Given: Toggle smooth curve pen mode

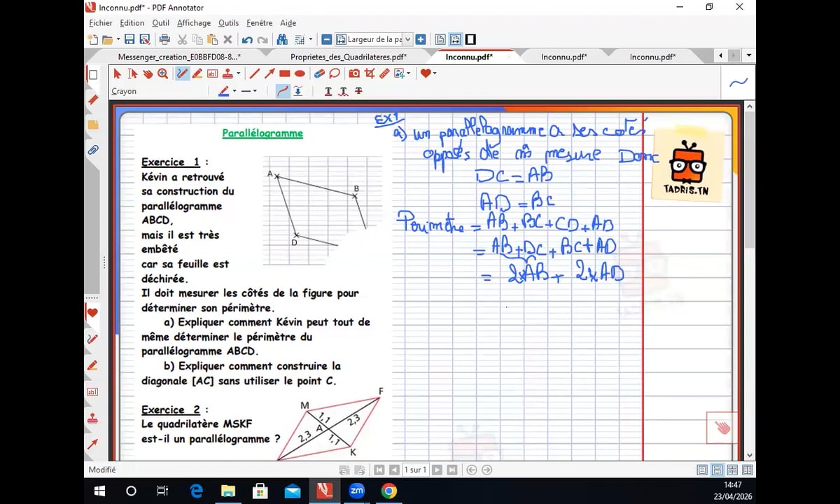Looking at the screenshot, I should tap(283, 91).
